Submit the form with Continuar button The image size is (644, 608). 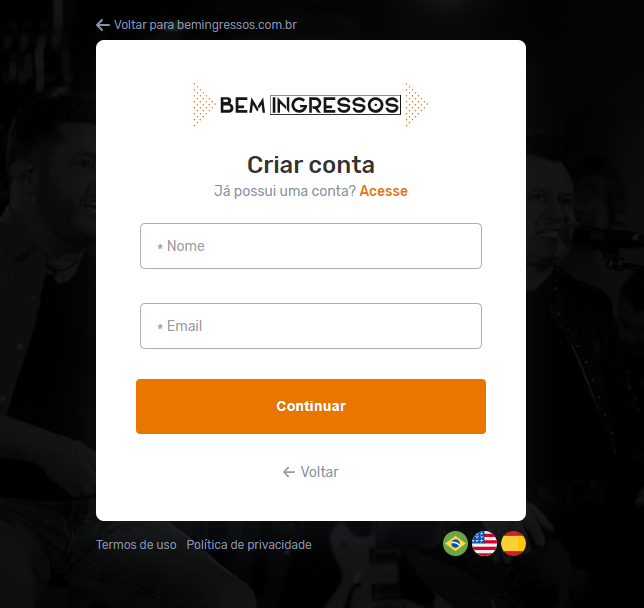pyautogui.click(x=311, y=406)
